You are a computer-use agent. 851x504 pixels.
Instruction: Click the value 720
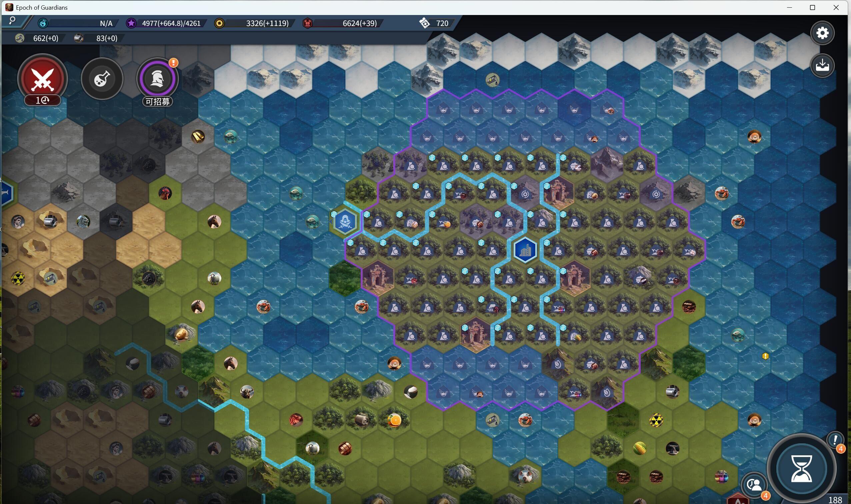pos(442,23)
